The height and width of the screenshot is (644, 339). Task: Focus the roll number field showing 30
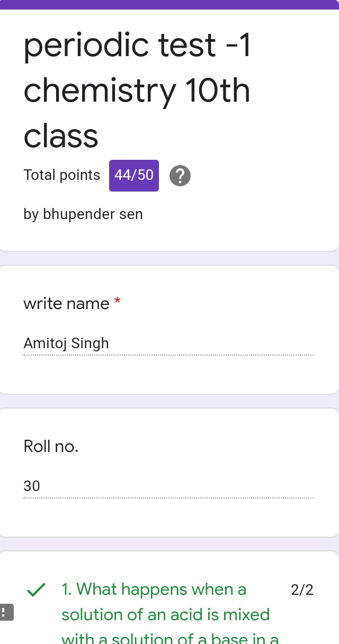tap(168, 486)
